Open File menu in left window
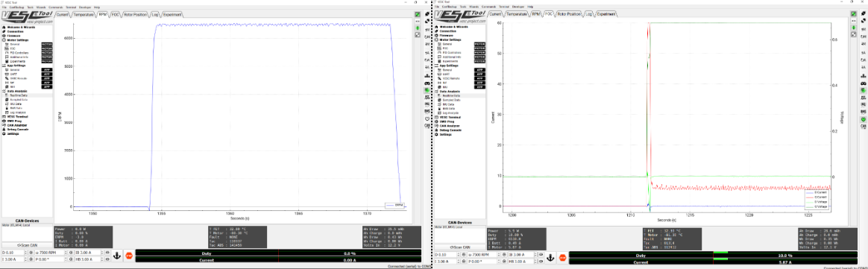The image size is (868, 269). click(4, 7)
